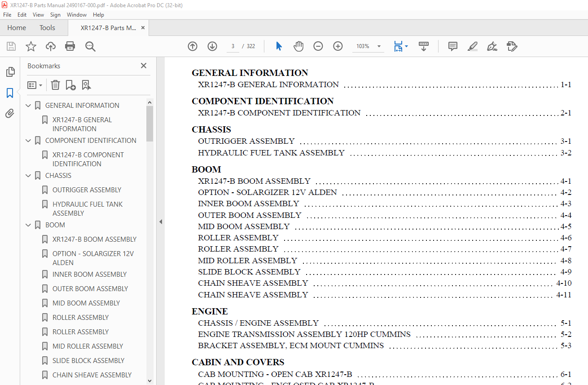Open HYDRAULIC FUEL TANK ASSEMBLY bookmark
Viewport: 588px width, 385px height.
click(x=88, y=209)
